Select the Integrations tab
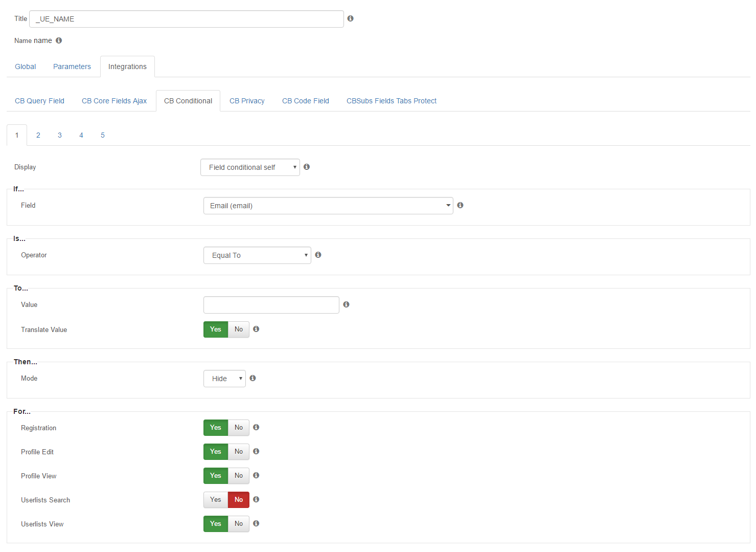The height and width of the screenshot is (552, 756). pyautogui.click(x=127, y=67)
